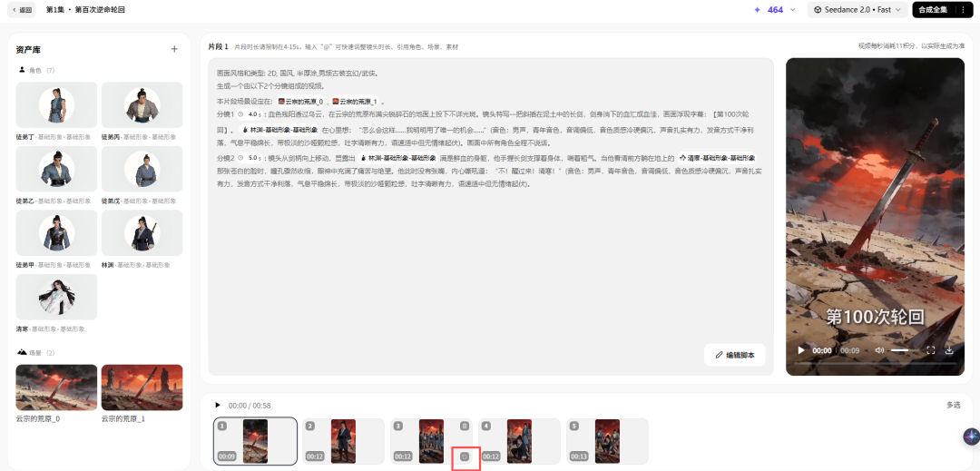Click the purple sparkle credits icon
Image resolution: width=980 pixels, height=471 pixels.
[758, 10]
